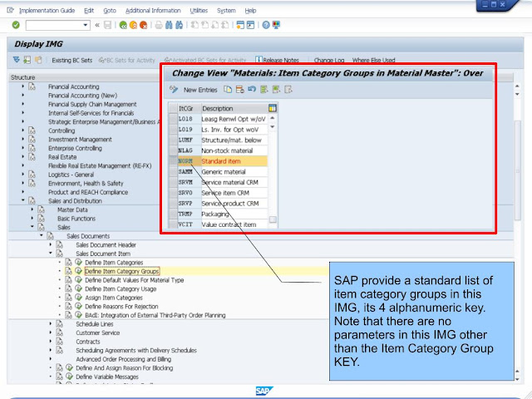The image size is (532, 399).
Task: Click the Standard item description cell
Action: click(234, 161)
